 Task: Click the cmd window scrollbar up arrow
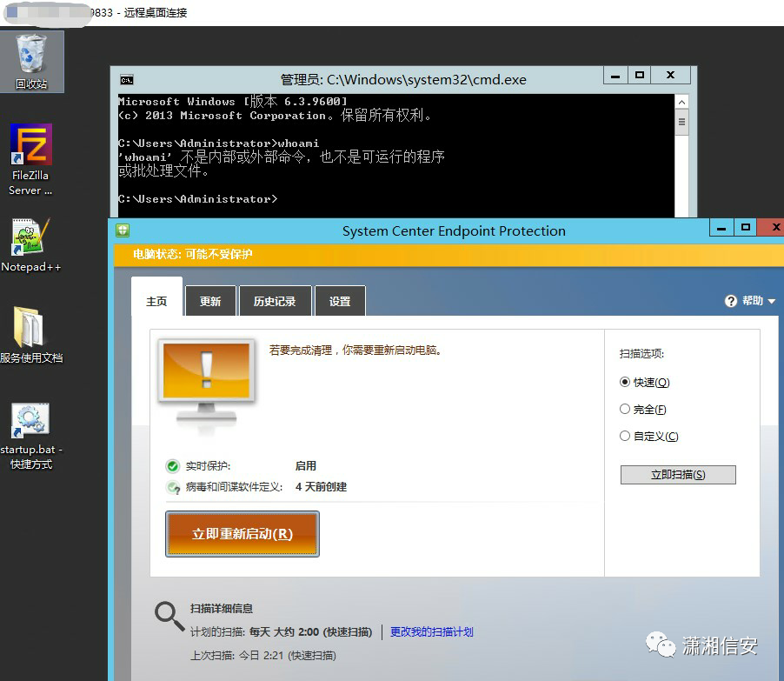pos(681,102)
